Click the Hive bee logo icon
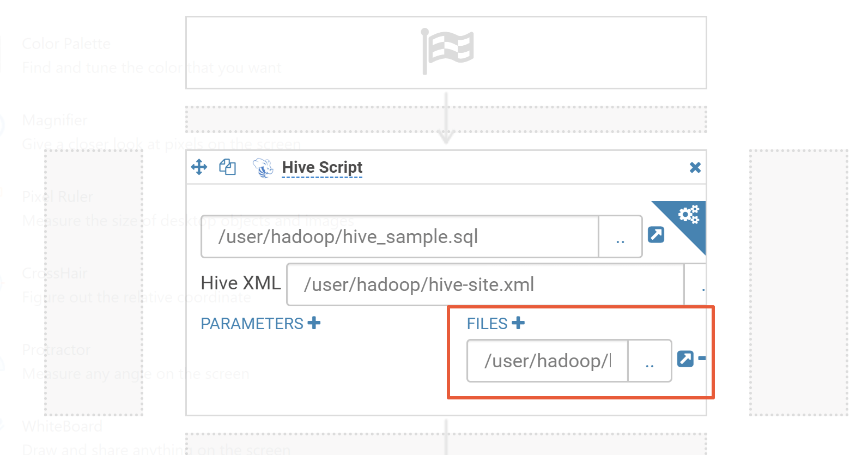The width and height of the screenshot is (868, 455). tap(263, 167)
